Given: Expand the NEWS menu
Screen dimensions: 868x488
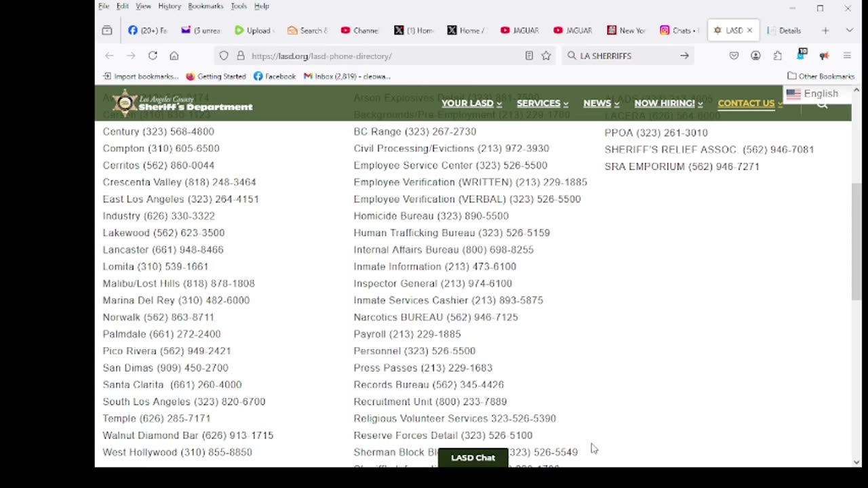Looking at the screenshot, I should [x=601, y=103].
